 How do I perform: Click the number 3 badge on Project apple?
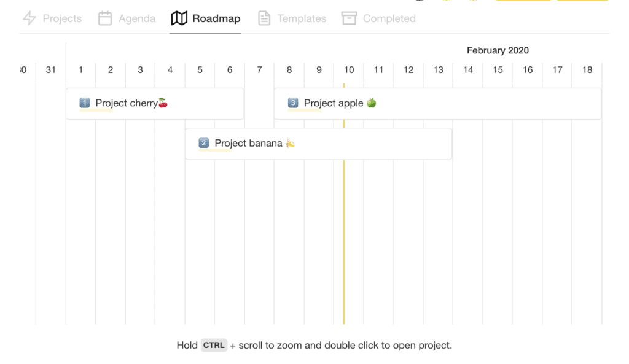[x=293, y=103]
